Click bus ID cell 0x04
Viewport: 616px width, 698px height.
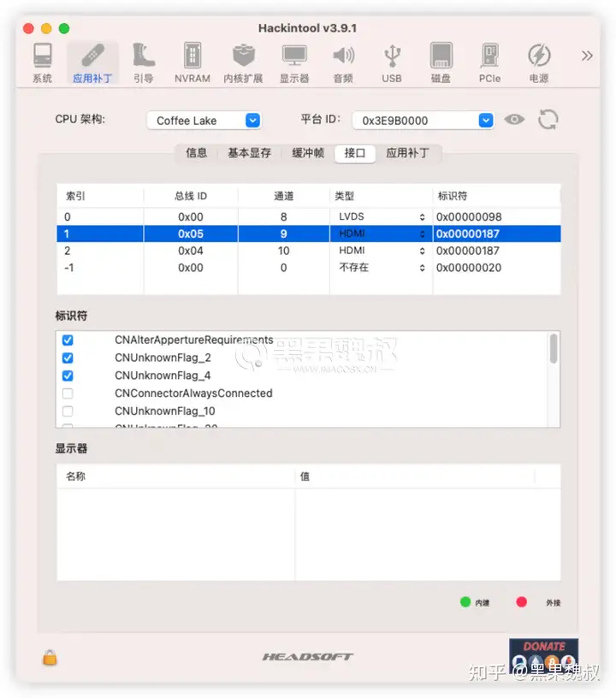(191, 251)
